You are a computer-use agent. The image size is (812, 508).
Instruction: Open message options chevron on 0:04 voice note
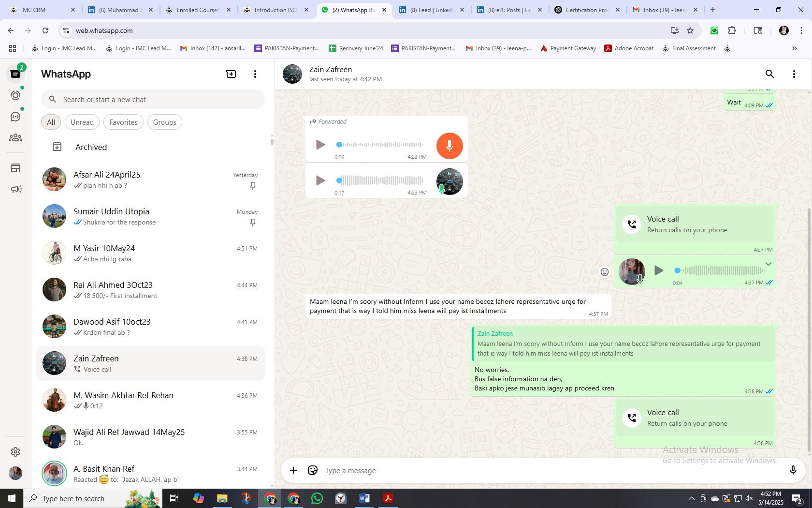point(768,264)
